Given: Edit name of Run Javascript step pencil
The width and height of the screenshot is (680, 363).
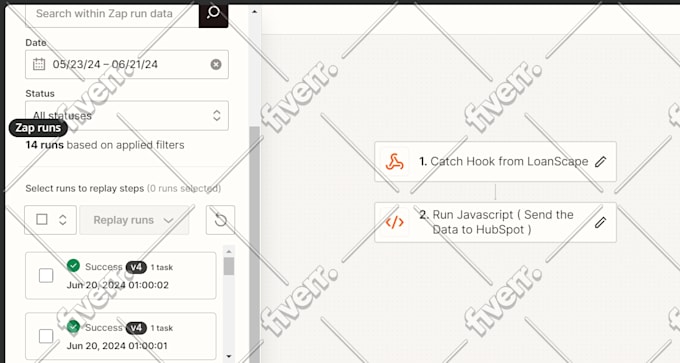Looking at the screenshot, I should click(x=600, y=222).
